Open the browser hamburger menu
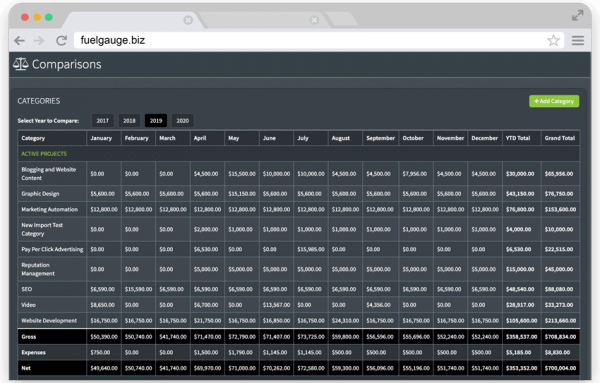This screenshot has width=600, height=383. (578, 40)
